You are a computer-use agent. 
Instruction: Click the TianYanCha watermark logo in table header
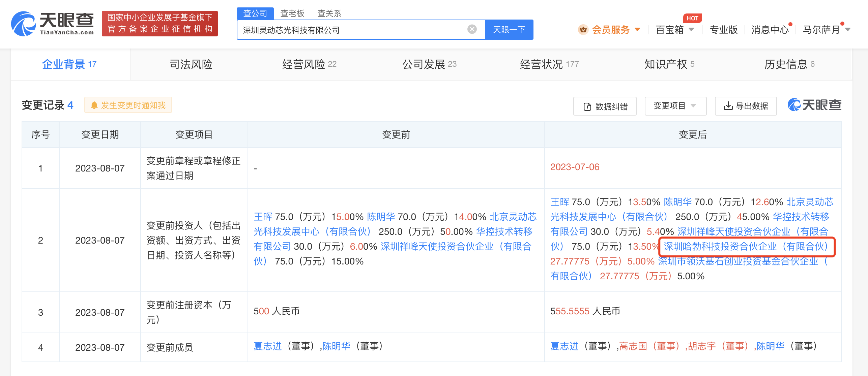click(814, 105)
